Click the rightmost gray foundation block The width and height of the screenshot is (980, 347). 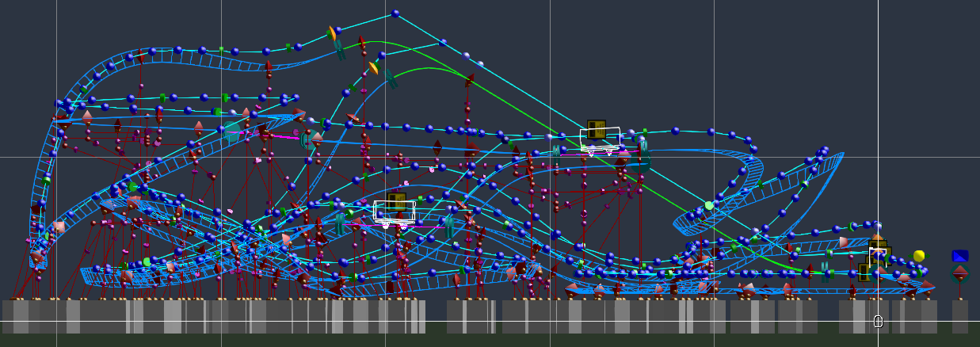pyautogui.click(x=959, y=316)
